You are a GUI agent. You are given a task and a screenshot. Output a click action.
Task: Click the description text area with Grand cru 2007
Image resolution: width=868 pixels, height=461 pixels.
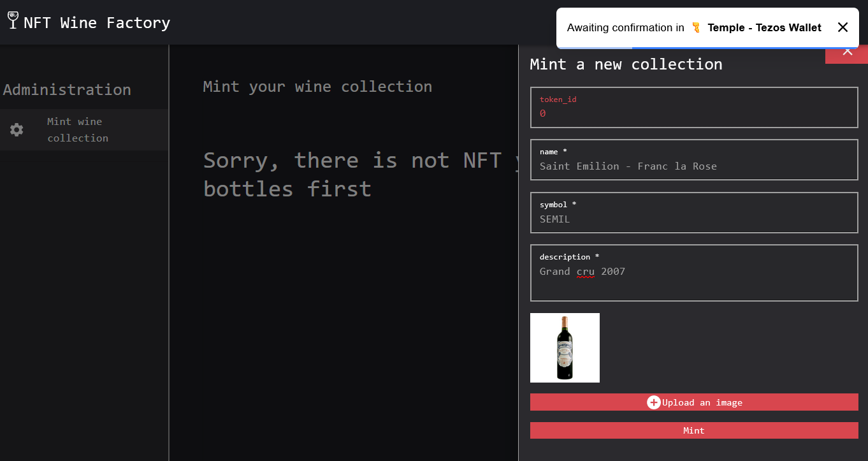(x=693, y=277)
